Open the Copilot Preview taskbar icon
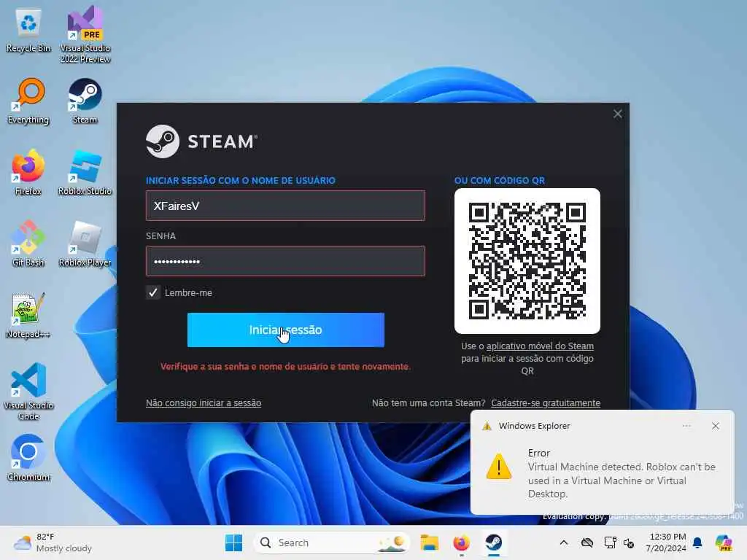 724,542
